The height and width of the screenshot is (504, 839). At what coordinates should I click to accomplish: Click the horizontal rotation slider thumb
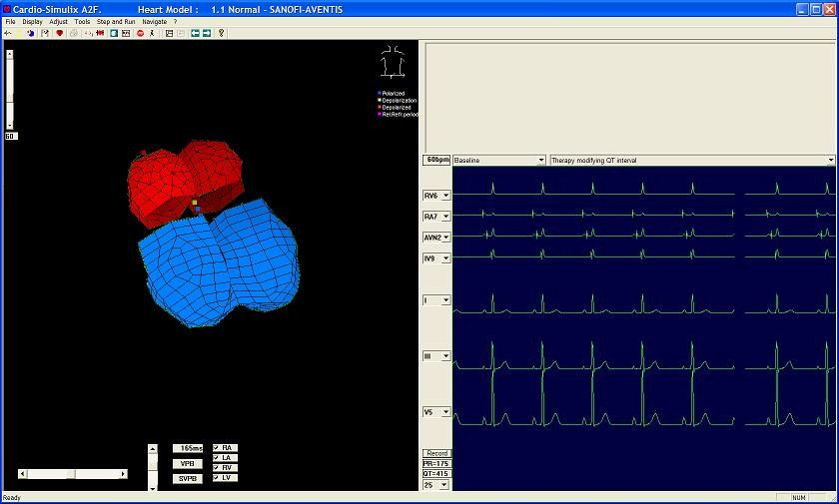point(70,474)
